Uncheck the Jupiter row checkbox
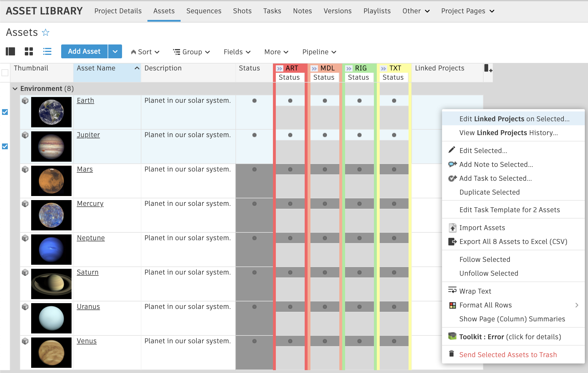 pos(5,146)
